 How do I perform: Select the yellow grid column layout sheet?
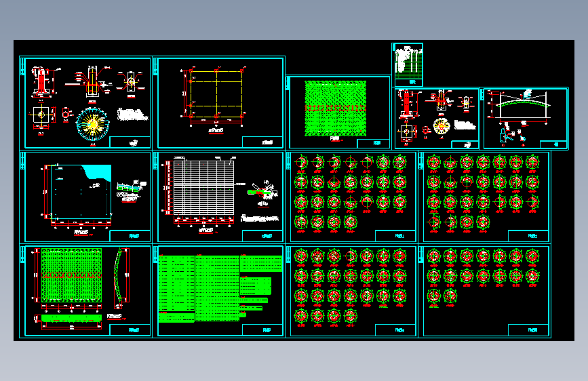pos(218,103)
